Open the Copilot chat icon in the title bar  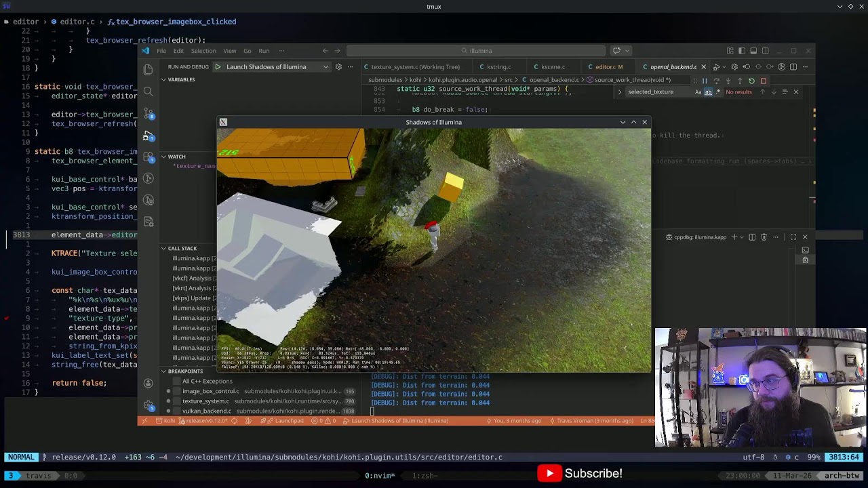click(616, 51)
